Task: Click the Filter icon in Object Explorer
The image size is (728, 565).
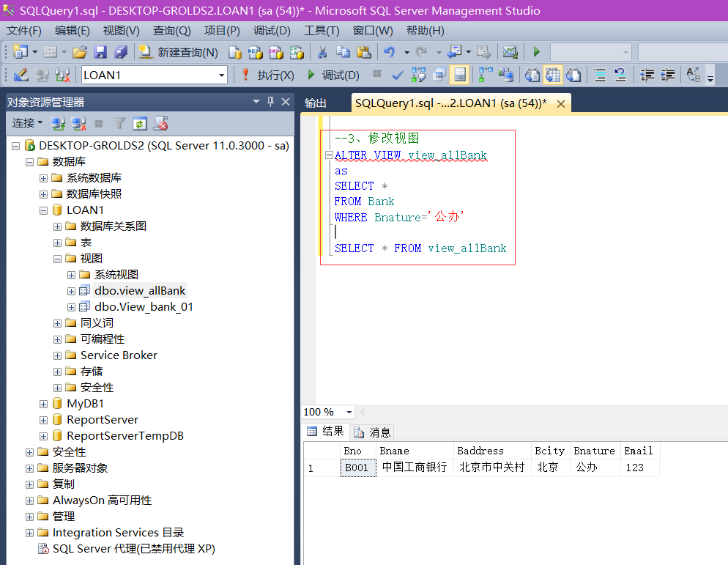Action: coord(119,122)
